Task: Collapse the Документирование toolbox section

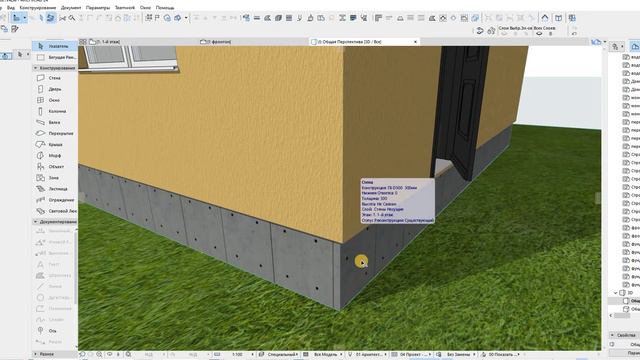Action: click(36, 222)
